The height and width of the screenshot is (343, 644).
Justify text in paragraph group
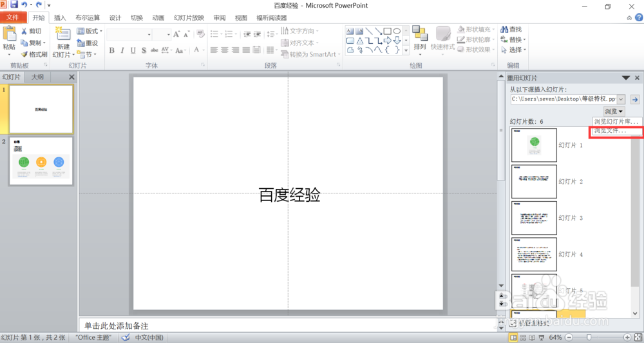(x=246, y=50)
